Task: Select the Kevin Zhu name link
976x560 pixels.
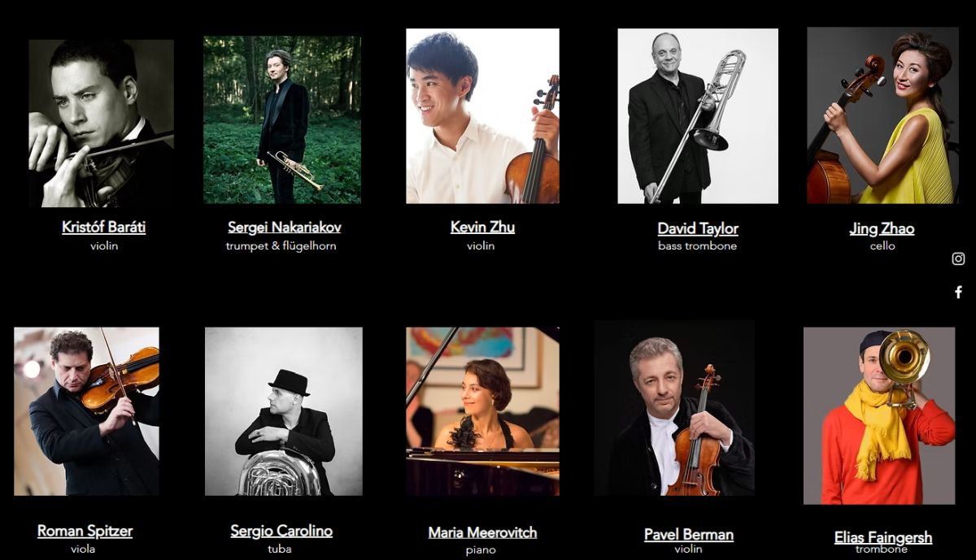Action: click(482, 227)
